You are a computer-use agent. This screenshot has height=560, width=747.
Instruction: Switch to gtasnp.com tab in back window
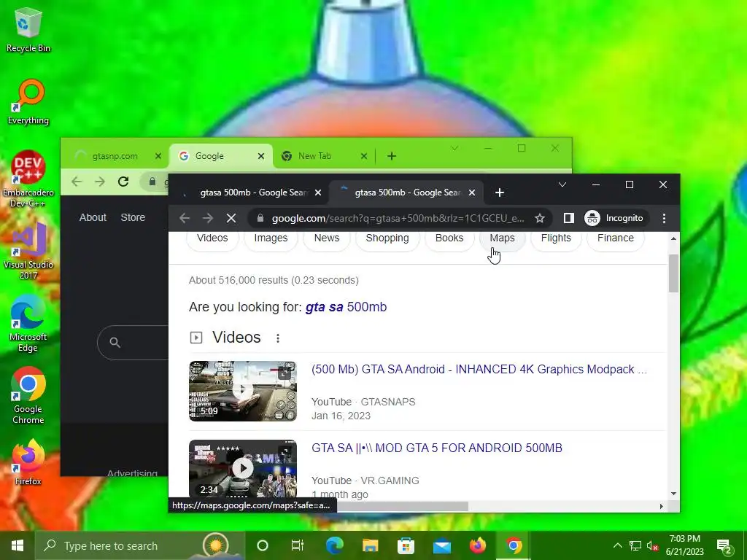tap(115, 156)
